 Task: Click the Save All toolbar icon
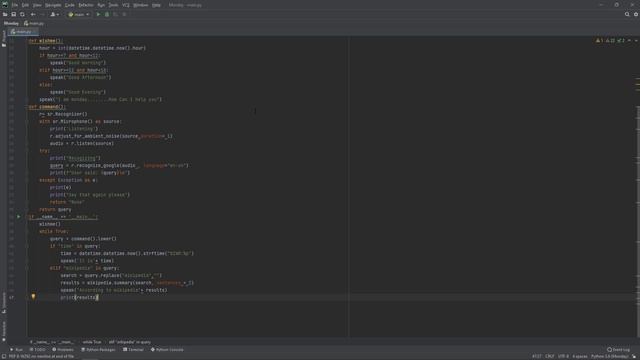[13, 14]
